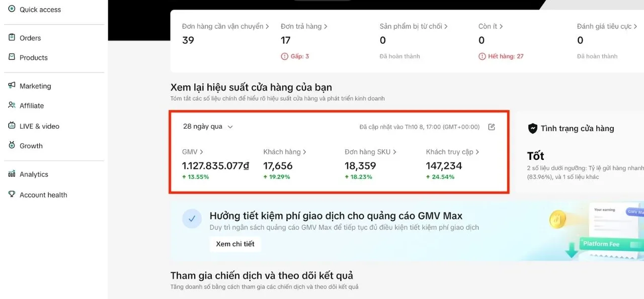Click the Products bag icon

(x=12, y=57)
